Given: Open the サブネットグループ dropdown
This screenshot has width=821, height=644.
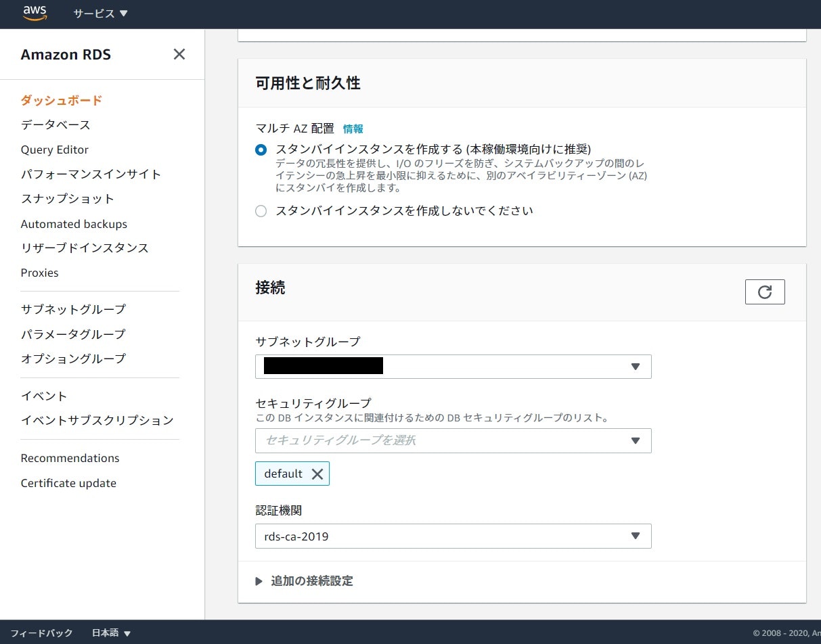Looking at the screenshot, I should tap(453, 367).
